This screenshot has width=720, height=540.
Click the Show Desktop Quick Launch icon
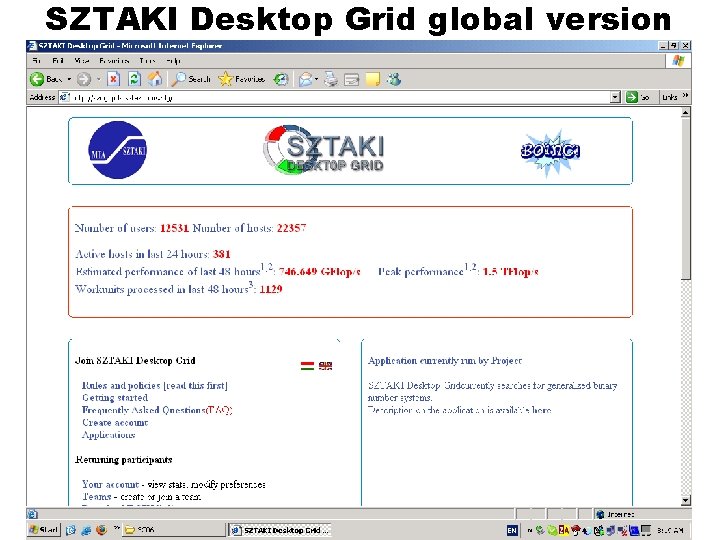pos(71,530)
